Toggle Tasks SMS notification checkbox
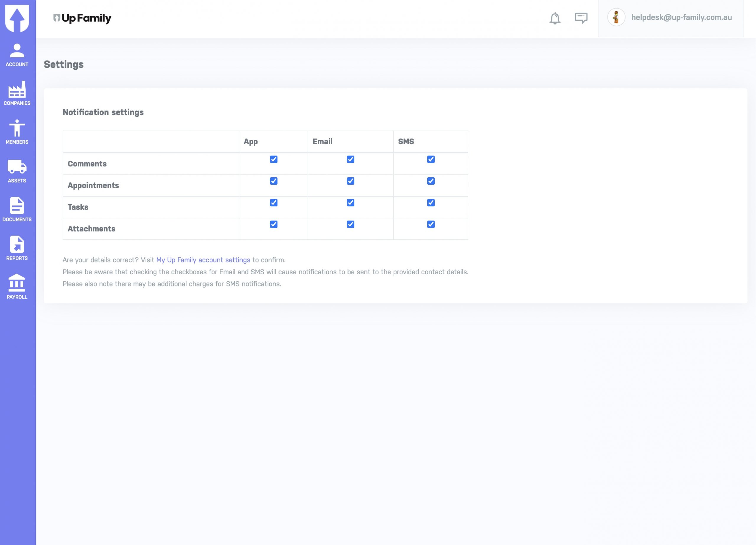The width and height of the screenshot is (756, 545). 431,203
